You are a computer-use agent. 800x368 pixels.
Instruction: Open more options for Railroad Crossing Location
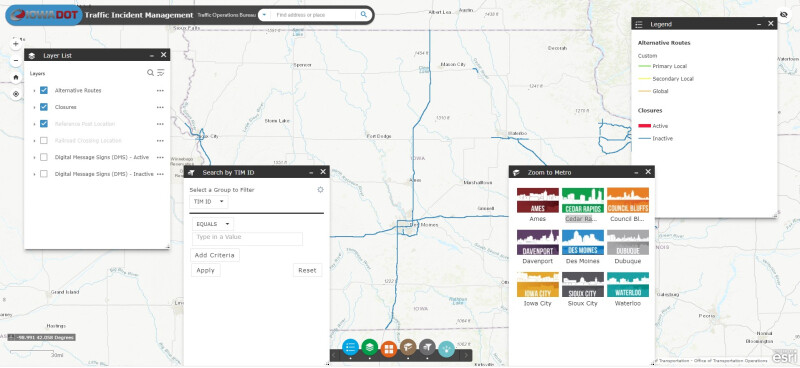point(161,140)
